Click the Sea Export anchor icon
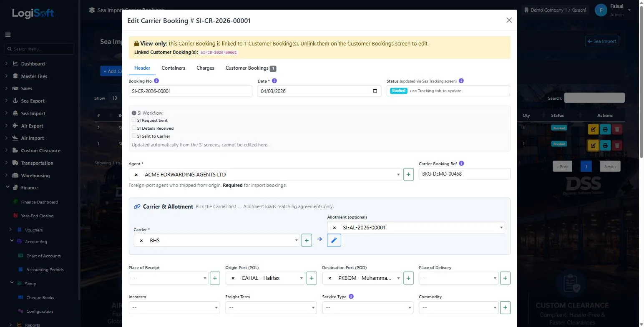 [15, 101]
